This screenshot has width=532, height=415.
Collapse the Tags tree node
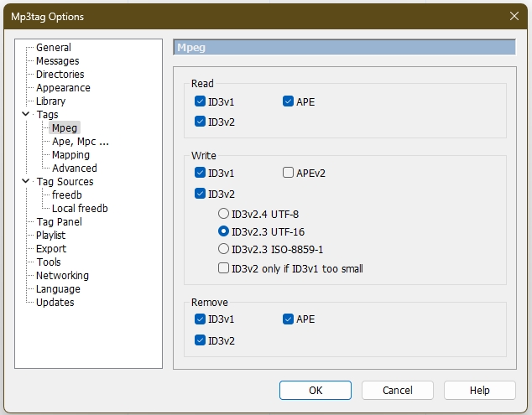25,114
